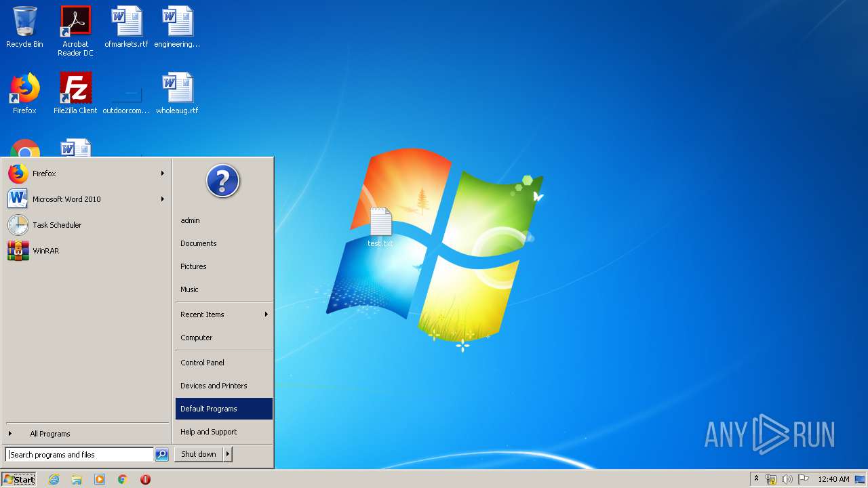Image resolution: width=868 pixels, height=488 pixels.
Task: Open Internet Explorer from the taskbar
Action: 54,479
